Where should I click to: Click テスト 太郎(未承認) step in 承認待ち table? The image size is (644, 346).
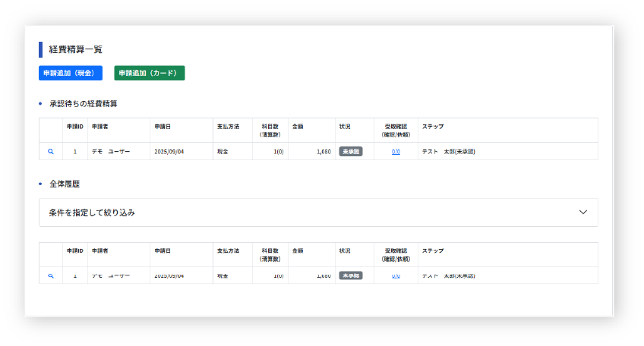pos(448,152)
